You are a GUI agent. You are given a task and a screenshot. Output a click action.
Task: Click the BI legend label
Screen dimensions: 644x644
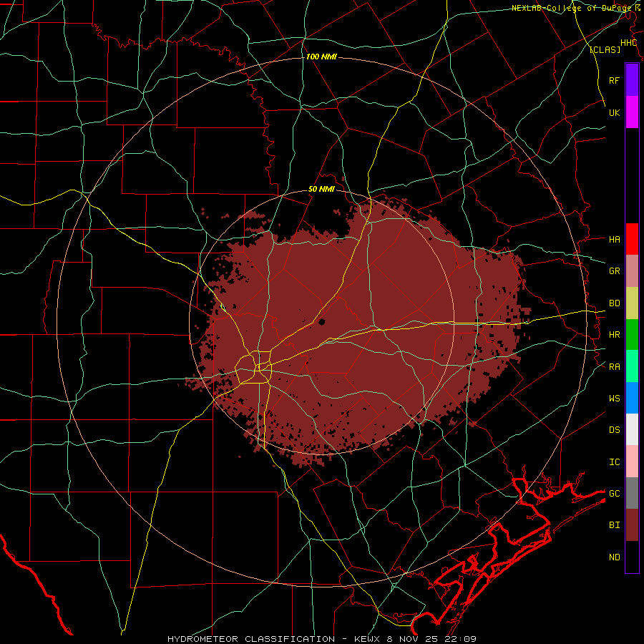click(615, 525)
